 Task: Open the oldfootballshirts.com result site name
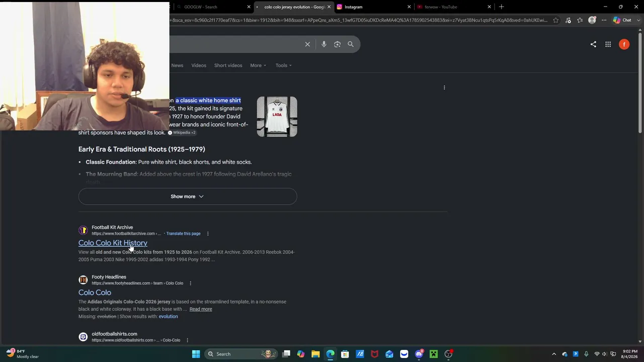coord(114,334)
